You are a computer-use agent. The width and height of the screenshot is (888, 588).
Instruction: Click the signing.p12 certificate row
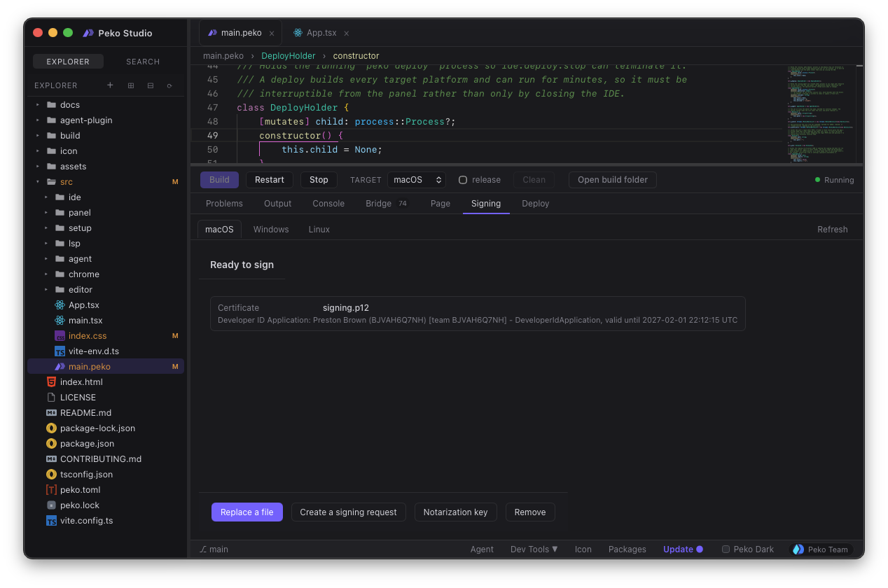tap(478, 314)
